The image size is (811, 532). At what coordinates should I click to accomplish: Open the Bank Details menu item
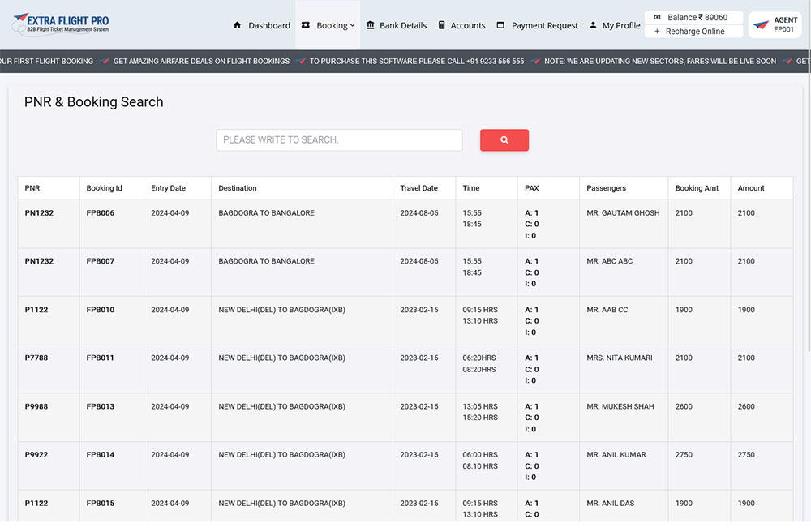tap(402, 25)
